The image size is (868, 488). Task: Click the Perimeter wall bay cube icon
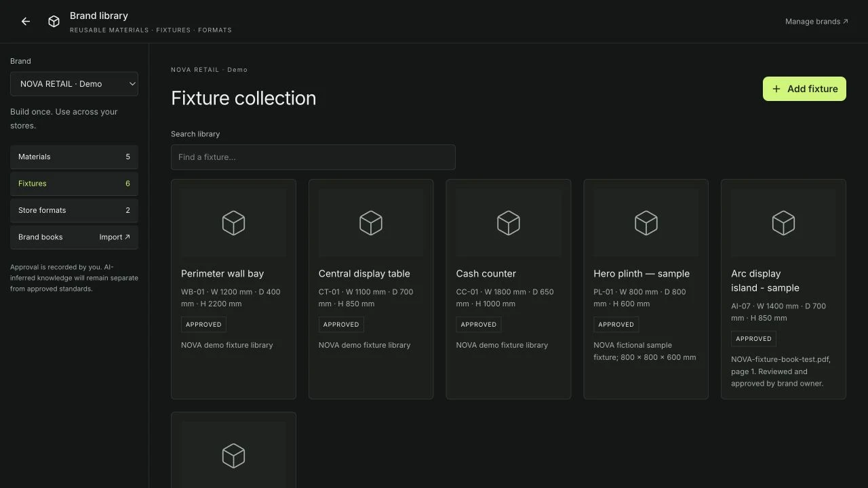pyautogui.click(x=233, y=223)
